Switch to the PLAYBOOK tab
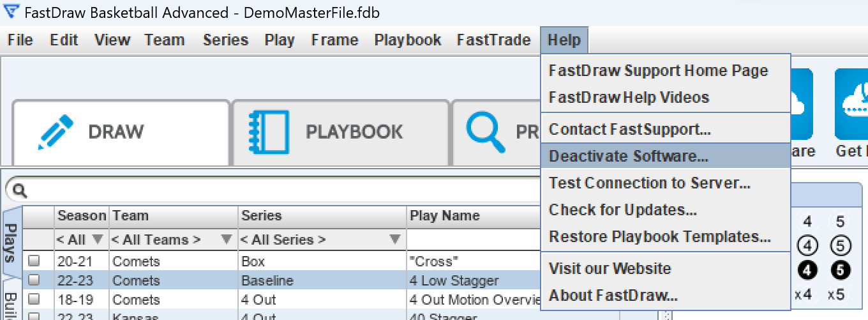Screen dimensions: 868x320 pos(341,132)
